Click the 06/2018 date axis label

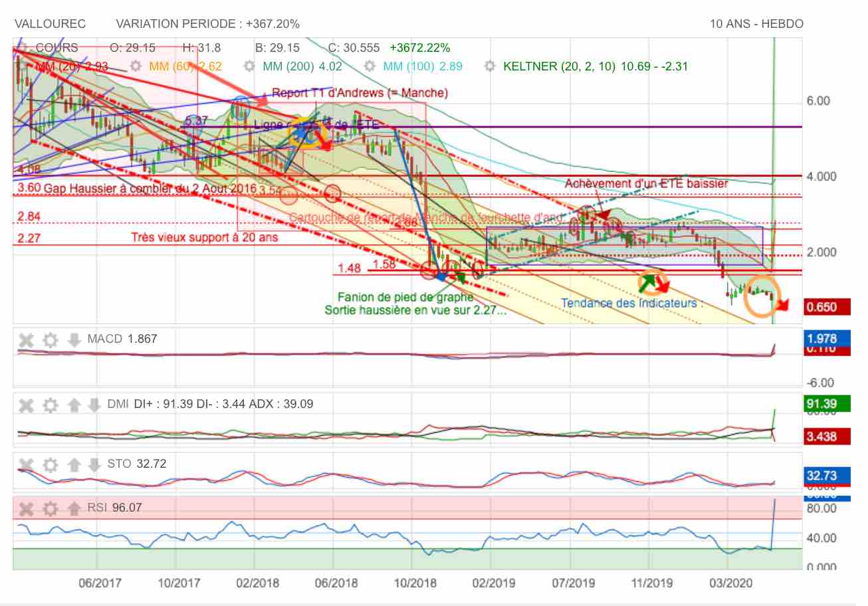point(336,583)
